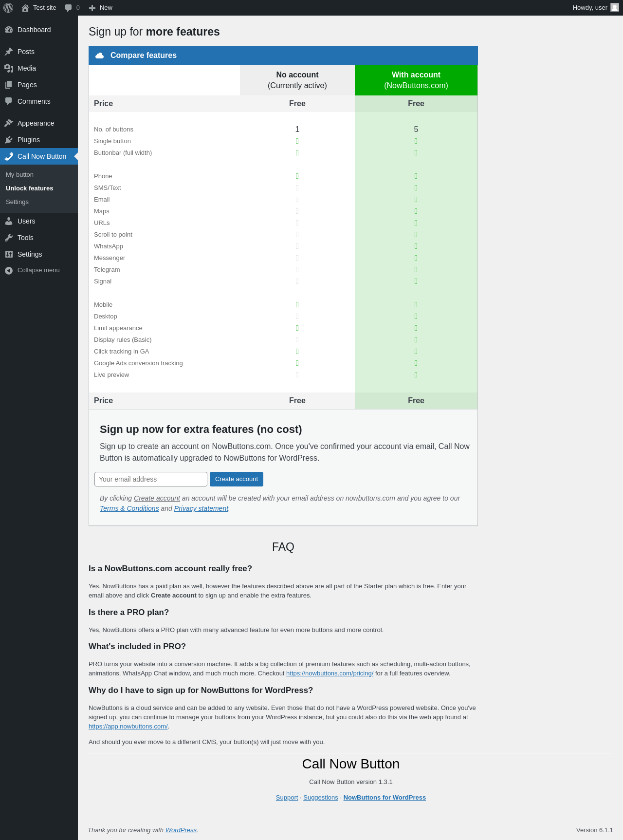623x840 pixels.
Task: Click the Sign up for more features heading
Action: 154,32
